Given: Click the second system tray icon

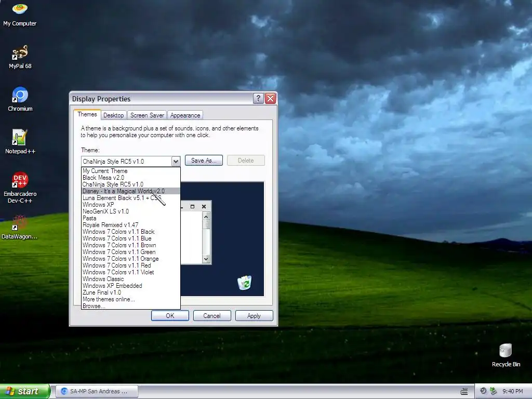Looking at the screenshot, I should (x=494, y=391).
